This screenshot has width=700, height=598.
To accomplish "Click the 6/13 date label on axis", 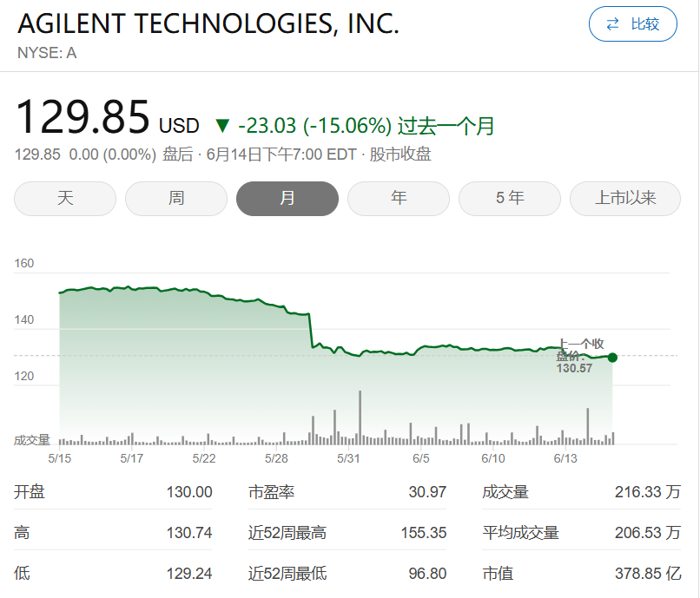I will 565,458.
